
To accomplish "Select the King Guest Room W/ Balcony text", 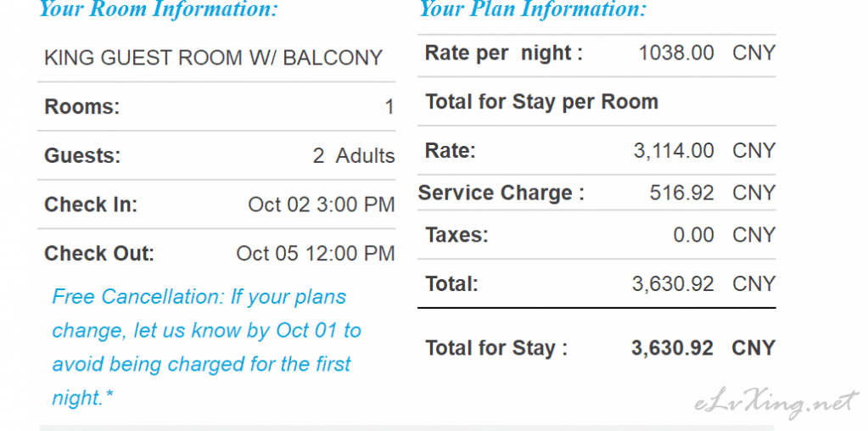I will pyautogui.click(x=213, y=58).
